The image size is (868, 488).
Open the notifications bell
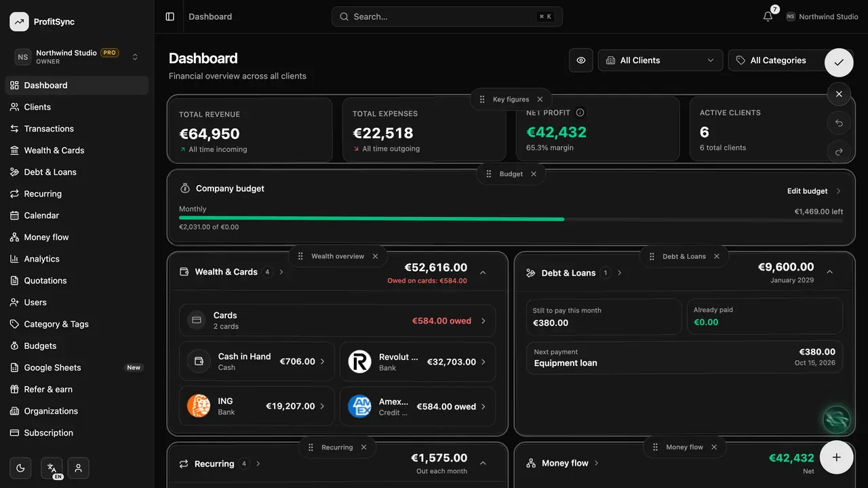click(x=768, y=16)
